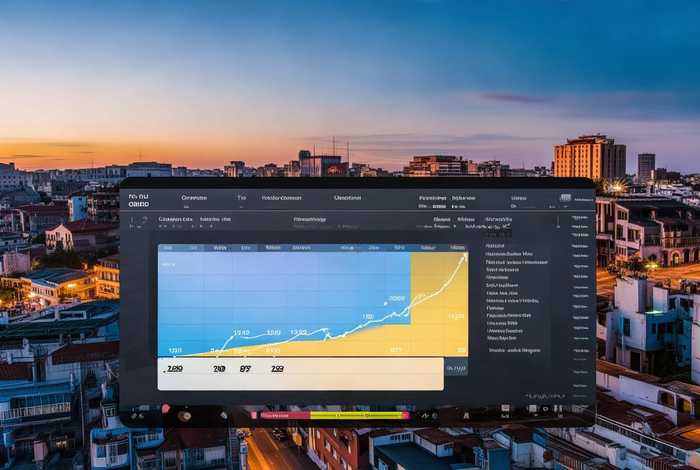Click inside the cream-colored values field below the chart
Screen dimensions: 700x470
[300, 373]
